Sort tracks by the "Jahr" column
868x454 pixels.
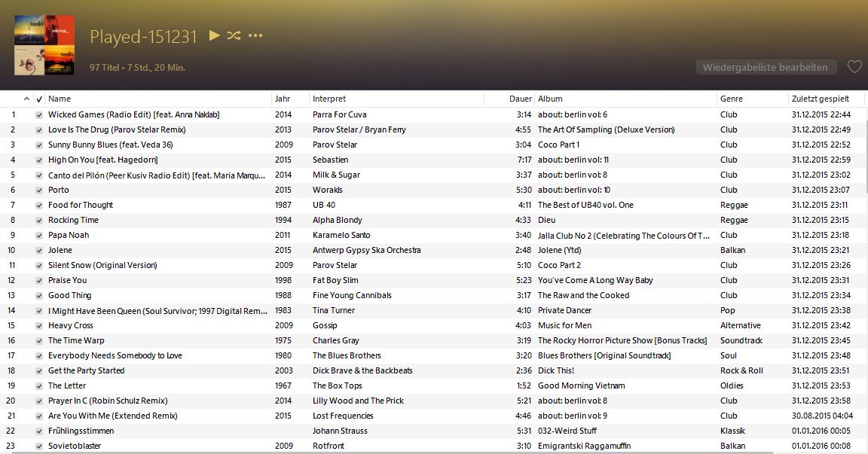click(283, 99)
